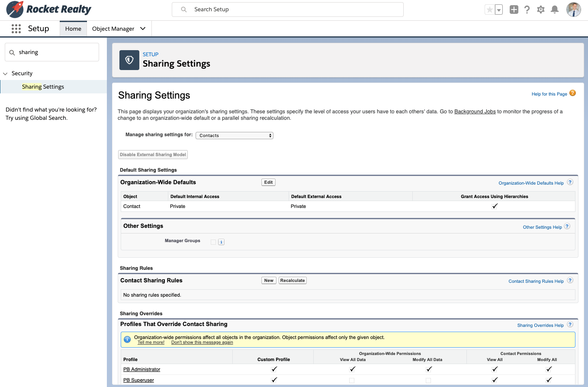Click the info icon in the yellow banner
Image resolution: width=588 pixels, height=387 pixels.
click(127, 339)
